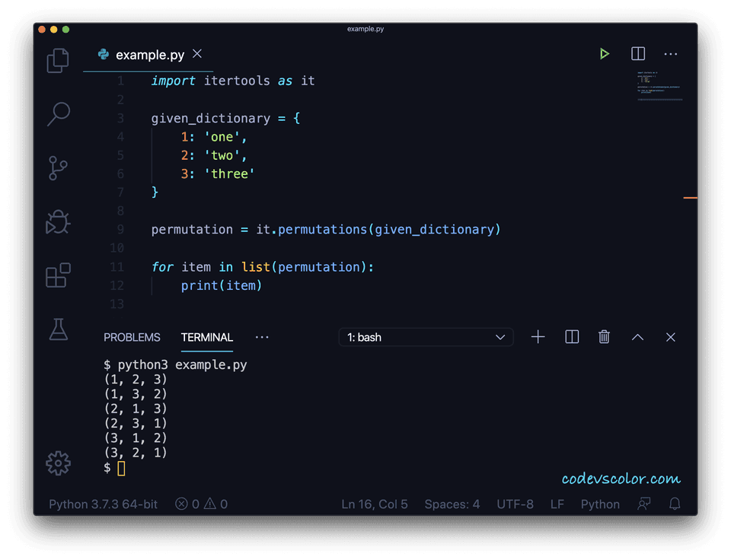Screen dimensions: 731x560
Task: Open the Source Control icon
Action: point(58,168)
